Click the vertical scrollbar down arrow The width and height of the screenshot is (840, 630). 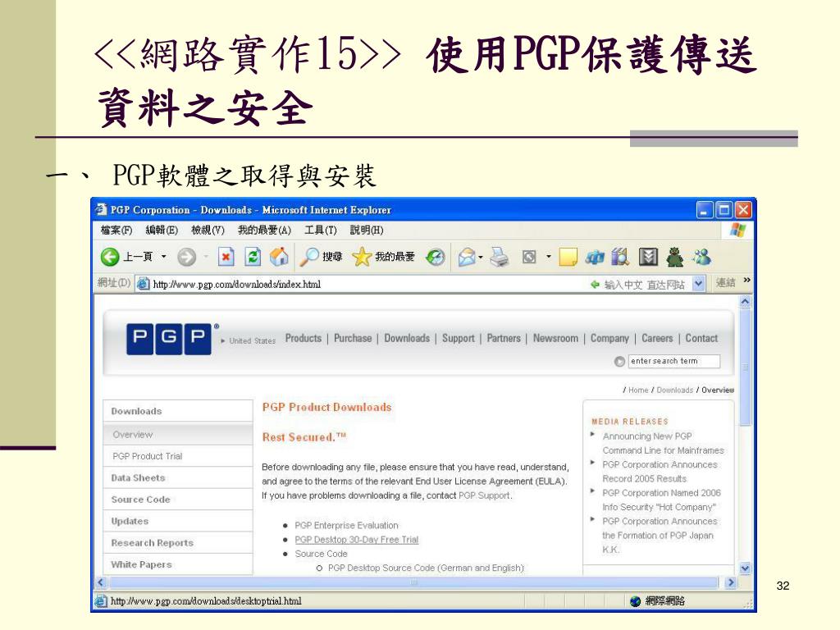745,568
